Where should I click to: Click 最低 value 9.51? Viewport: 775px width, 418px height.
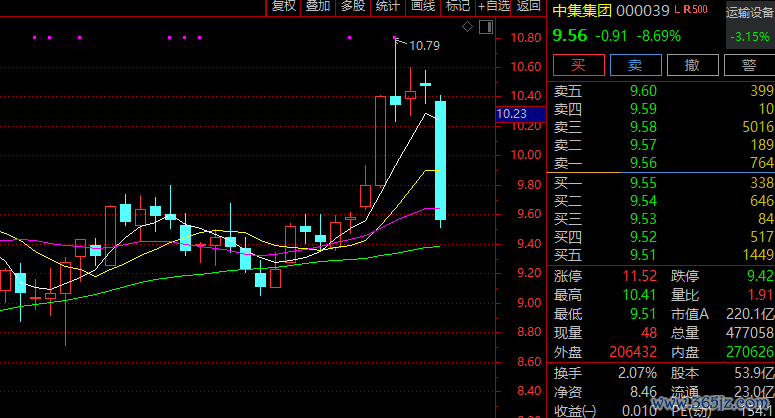tap(643, 314)
